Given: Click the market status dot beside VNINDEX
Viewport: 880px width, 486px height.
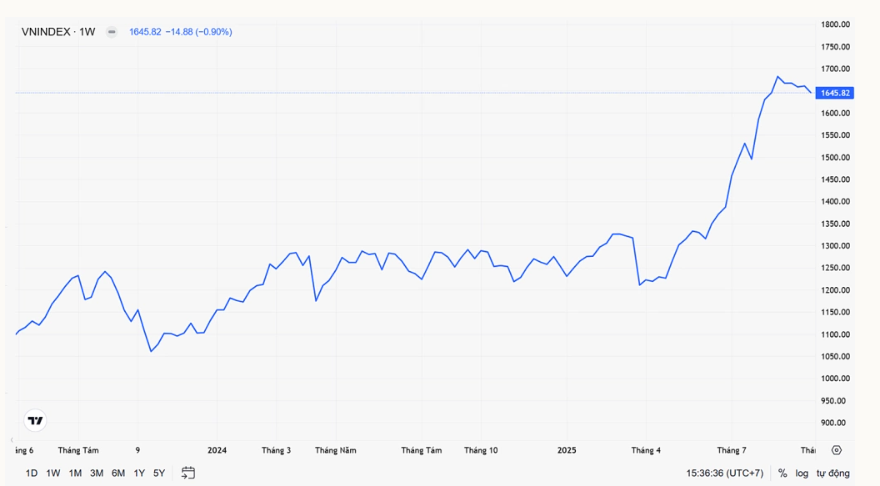Looking at the screenshot, I should click(111, 32).
